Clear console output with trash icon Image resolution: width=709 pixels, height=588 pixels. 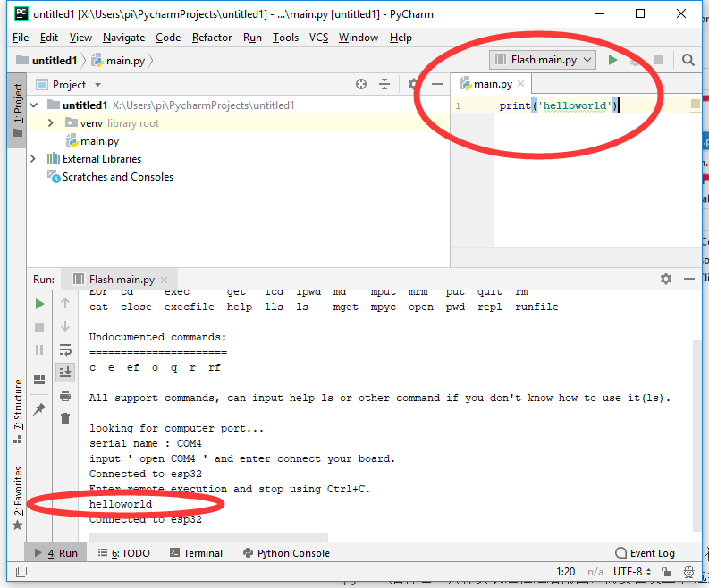(x=65, y=418)
